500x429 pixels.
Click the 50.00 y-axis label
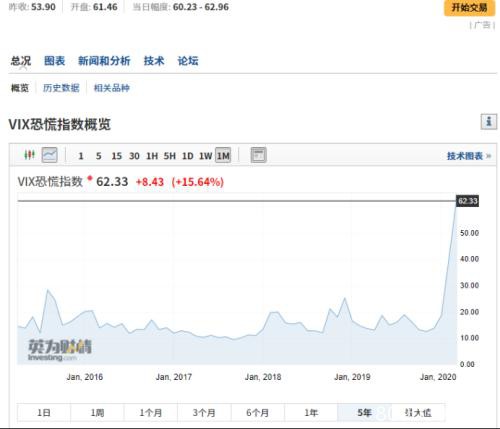pyautogui.click(x=469, y=233)
